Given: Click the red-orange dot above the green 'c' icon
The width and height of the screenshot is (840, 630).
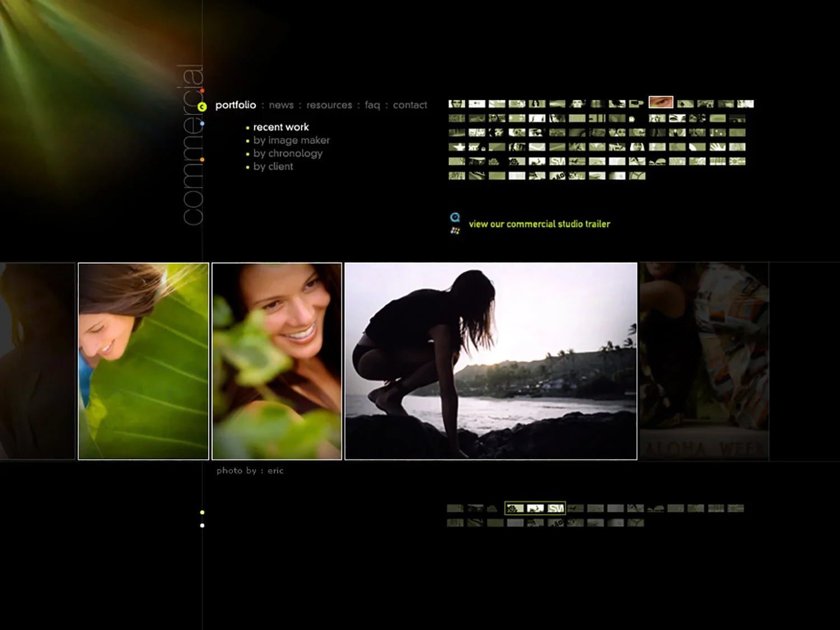Looking at the screenshot, I should pyautogui.click(x=202, y=90).
